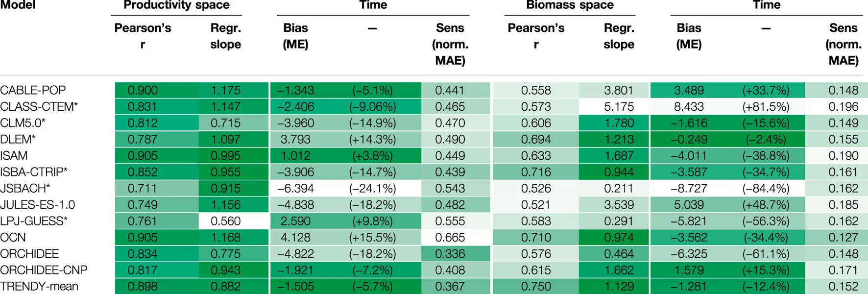Image resolution: width=868 pixels, height=294 pixels.
Task: Select the 0.750 Pearson's r cell
Action: click(x=536, y=286)
